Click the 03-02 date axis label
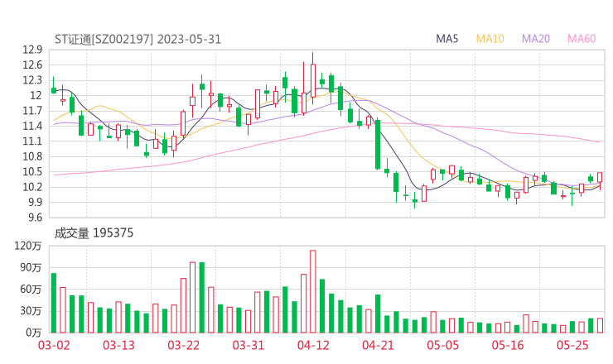The image size is (613, 364). coord(54,345)
